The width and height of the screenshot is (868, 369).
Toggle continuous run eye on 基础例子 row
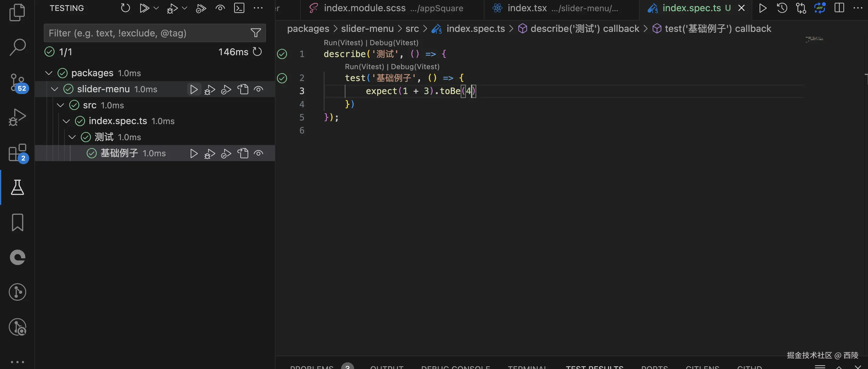point(258,154)
